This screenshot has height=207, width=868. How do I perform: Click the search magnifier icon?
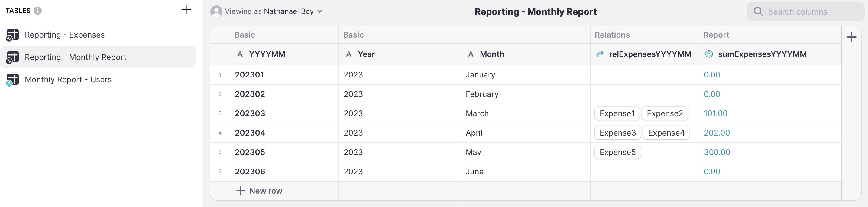tap(758, 12)
